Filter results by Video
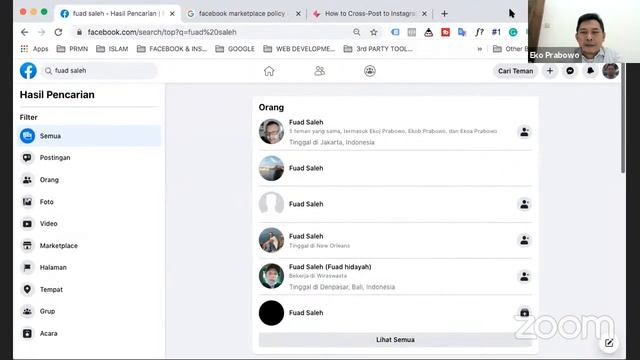Viewport: 640px width, 360px height. [89, 224]
